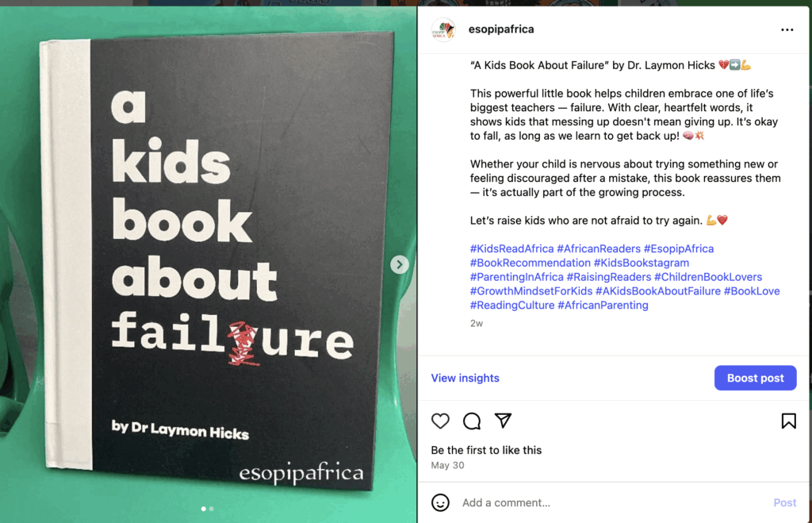This screenshot has height=523, width=812.
Task: Save post with bookmark icon
Action: pyautogui.click(x=788, y=421)
